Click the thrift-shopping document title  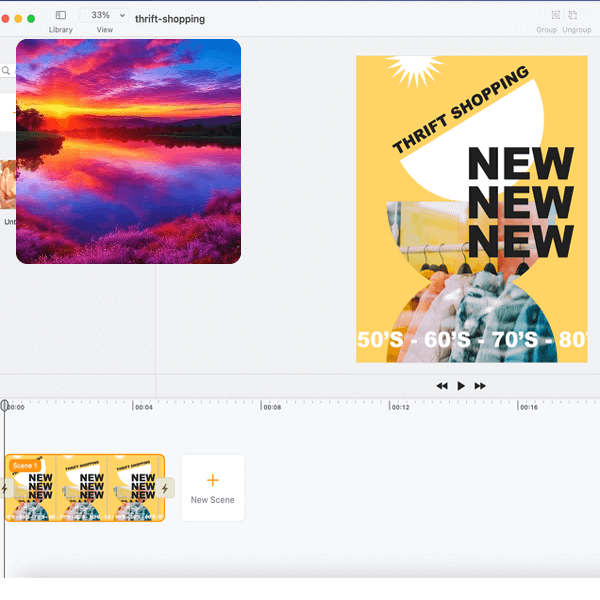170,19
